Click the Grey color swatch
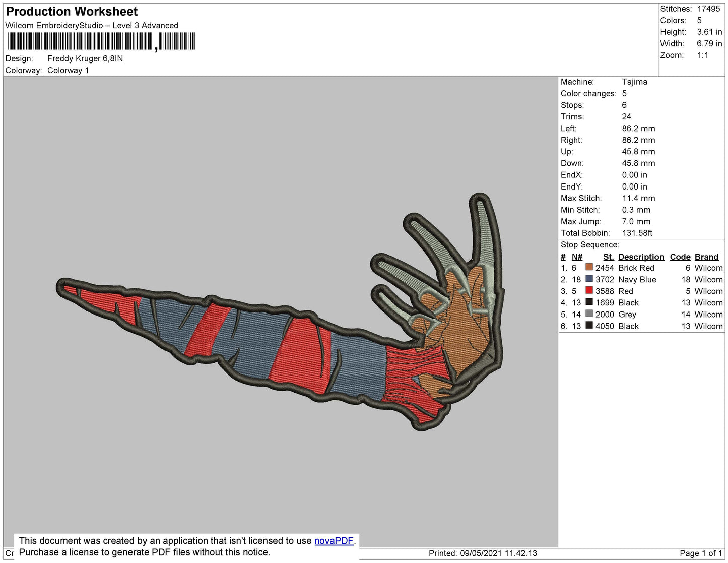This screenshot has height=563, width=728. pyautogui.click(x=589, y=314)
